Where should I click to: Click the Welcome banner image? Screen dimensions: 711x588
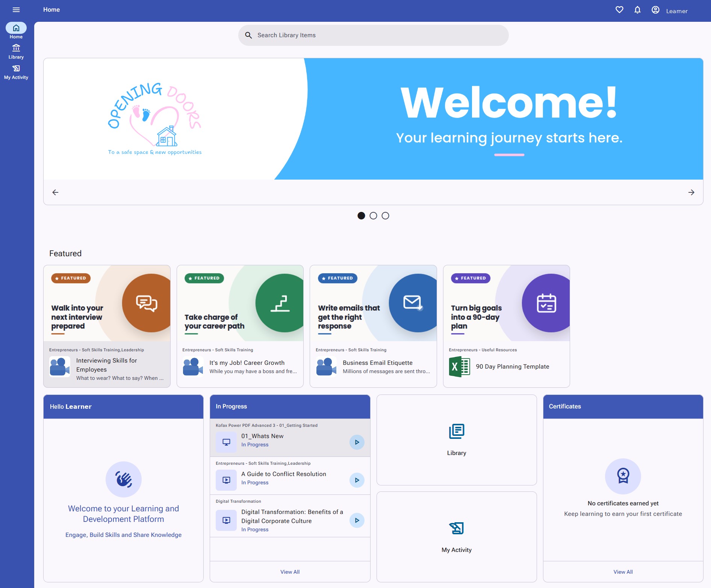pos(373,119)
